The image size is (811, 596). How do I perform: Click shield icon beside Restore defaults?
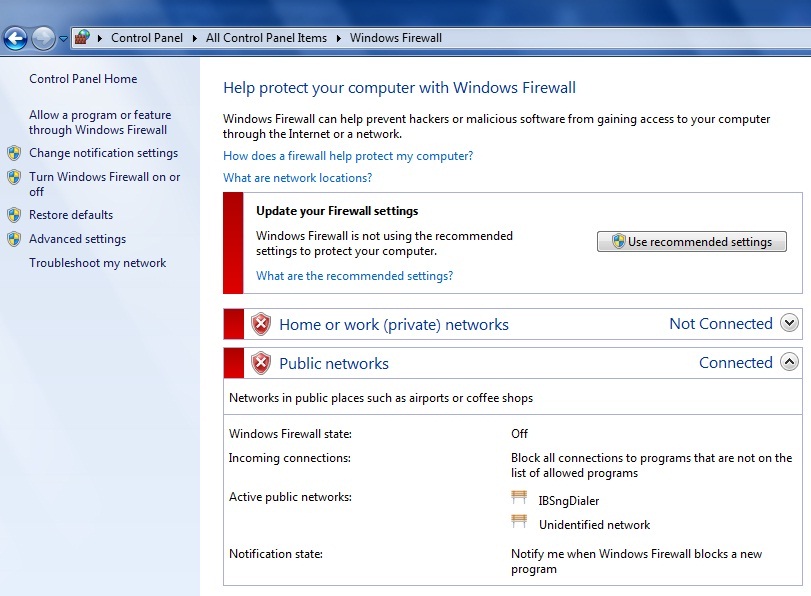pyautogui.click(x=14, y=215)
